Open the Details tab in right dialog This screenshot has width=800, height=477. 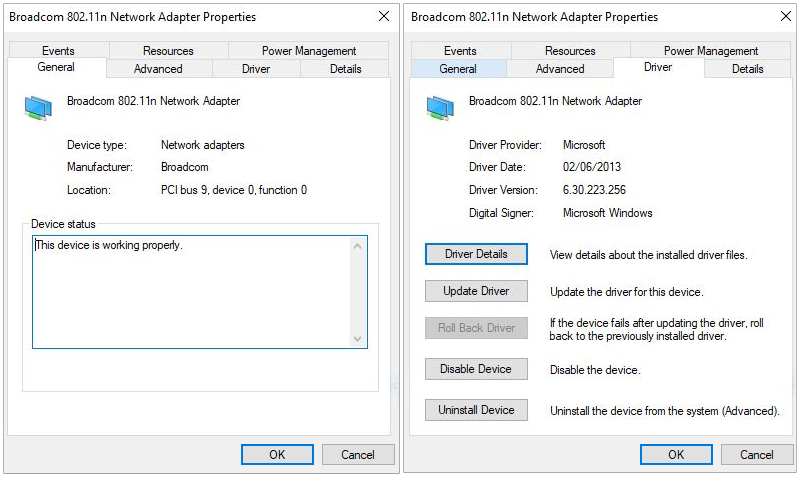coord(748,69)
